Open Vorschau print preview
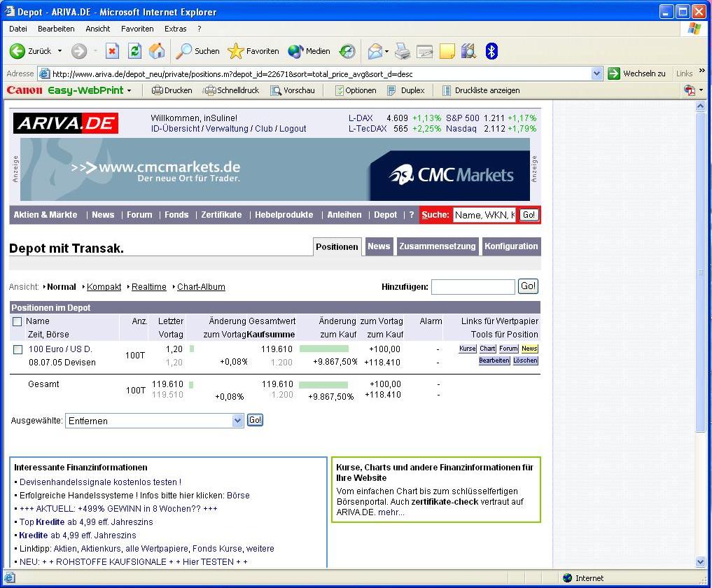712x588 pixels. click(293, 90)
